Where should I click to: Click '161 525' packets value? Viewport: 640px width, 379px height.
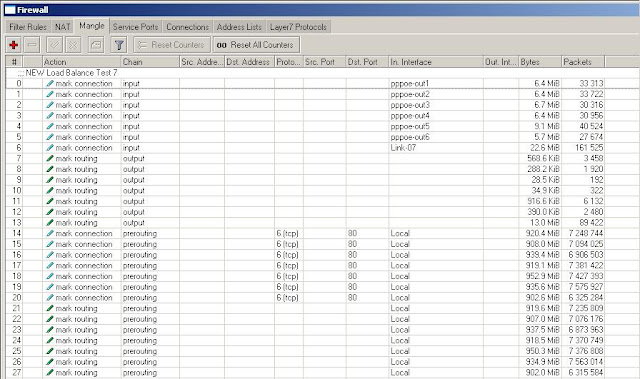click(589, 148)
